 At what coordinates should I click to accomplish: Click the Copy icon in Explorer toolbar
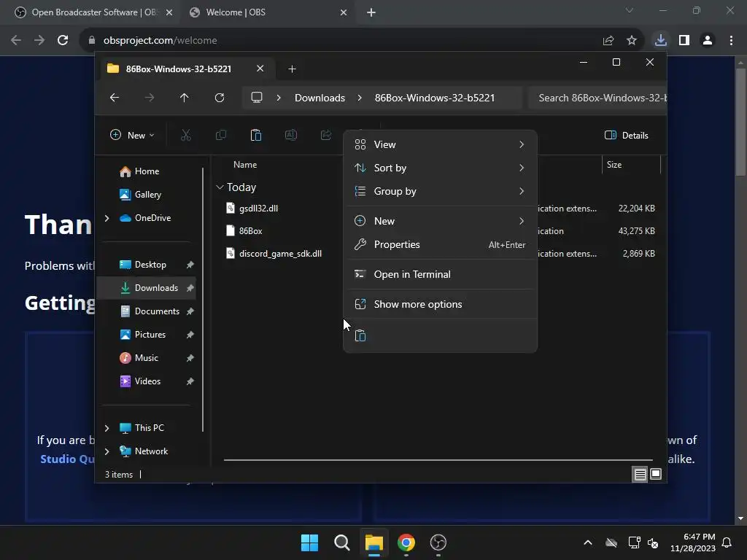point(220,135)
